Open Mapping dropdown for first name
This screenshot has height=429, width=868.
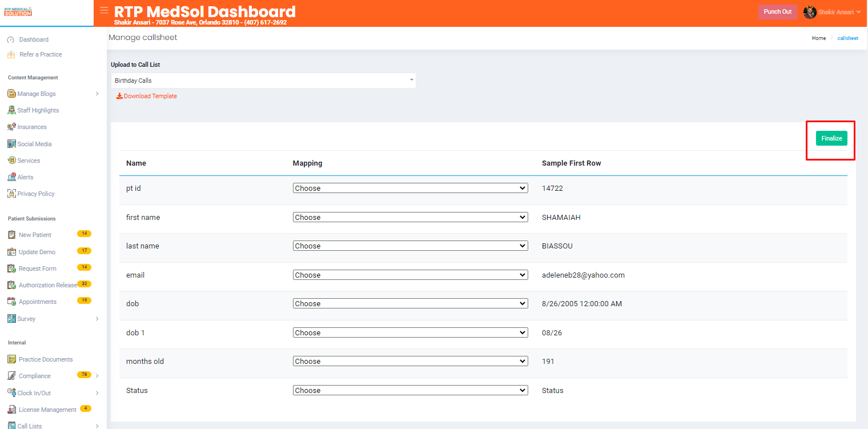[x=410, y=217]
